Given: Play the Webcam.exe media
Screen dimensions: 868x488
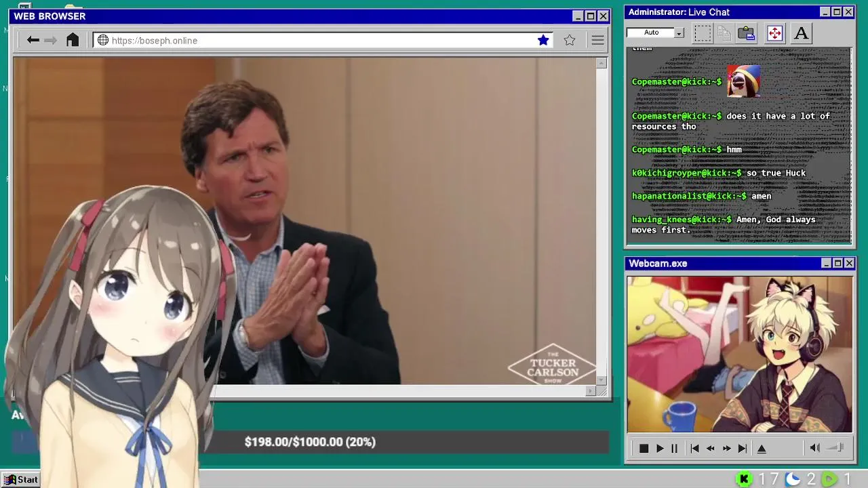Looking at the screenshot, I should click(660, 449).
